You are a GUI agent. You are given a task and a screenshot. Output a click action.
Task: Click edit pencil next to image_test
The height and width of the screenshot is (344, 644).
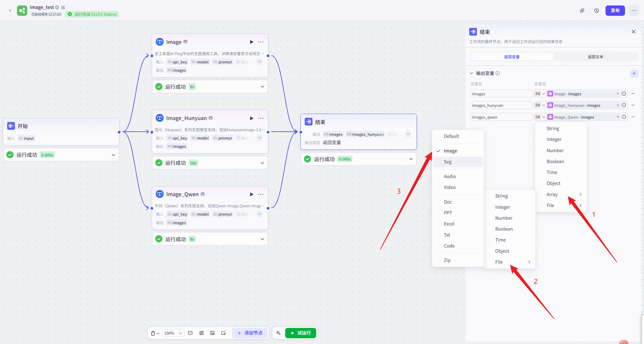(63, 7)
